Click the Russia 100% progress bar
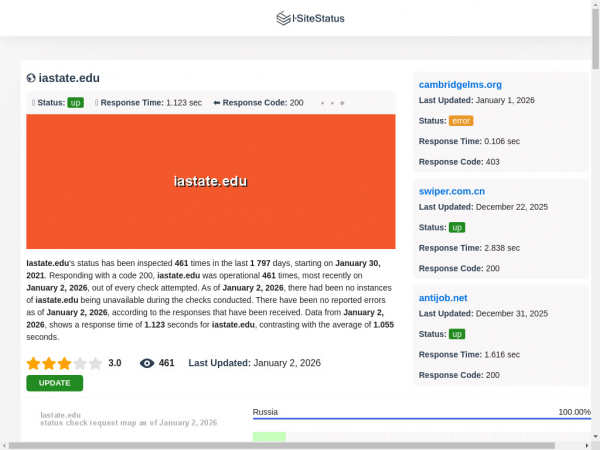 [421, 419]
